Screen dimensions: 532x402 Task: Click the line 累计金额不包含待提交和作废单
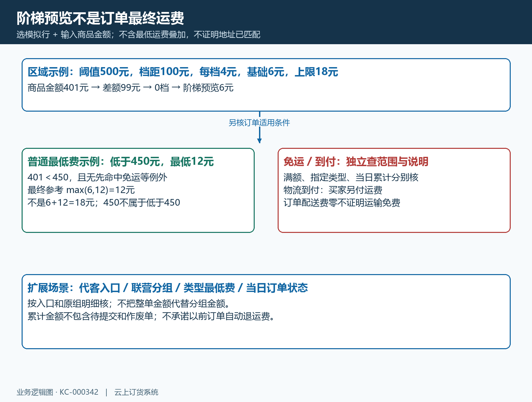tap(152, 316)
